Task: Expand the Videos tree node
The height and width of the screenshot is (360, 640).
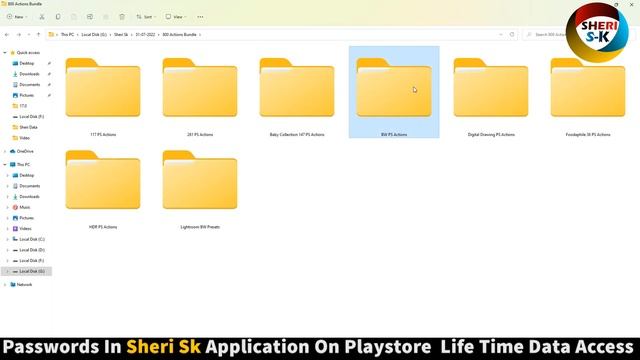Action: point(7,229)
